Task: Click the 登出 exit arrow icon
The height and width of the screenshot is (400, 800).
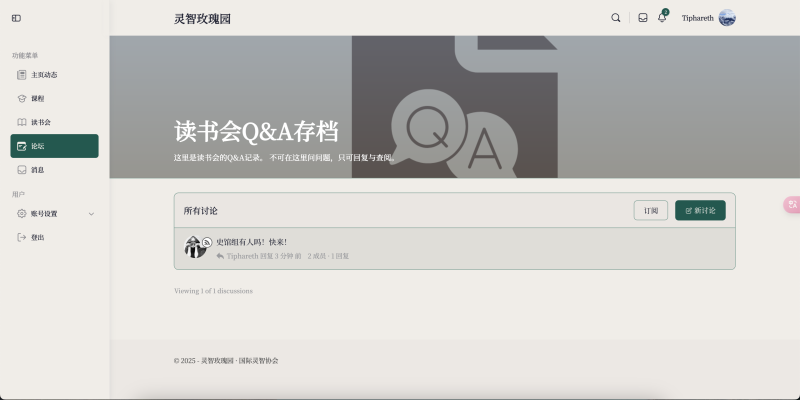Action: 21,237
